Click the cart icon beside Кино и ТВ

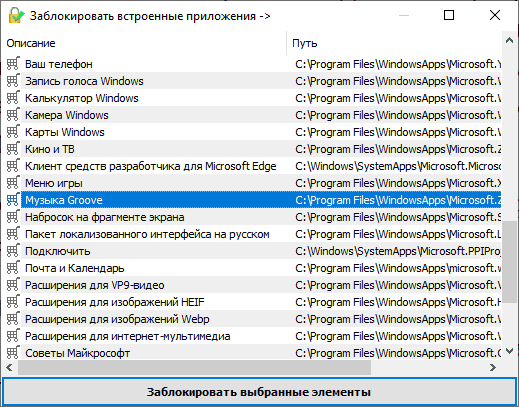13,148
